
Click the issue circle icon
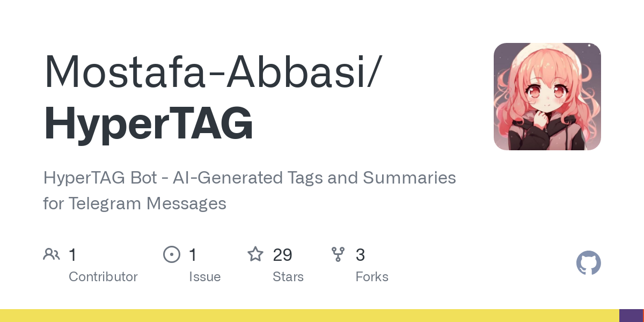pos(171,254)
